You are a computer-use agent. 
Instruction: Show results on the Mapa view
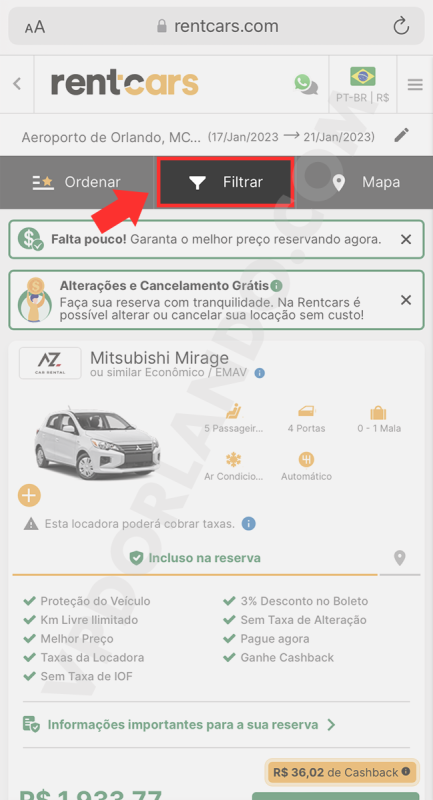click(x=365, y=182)
